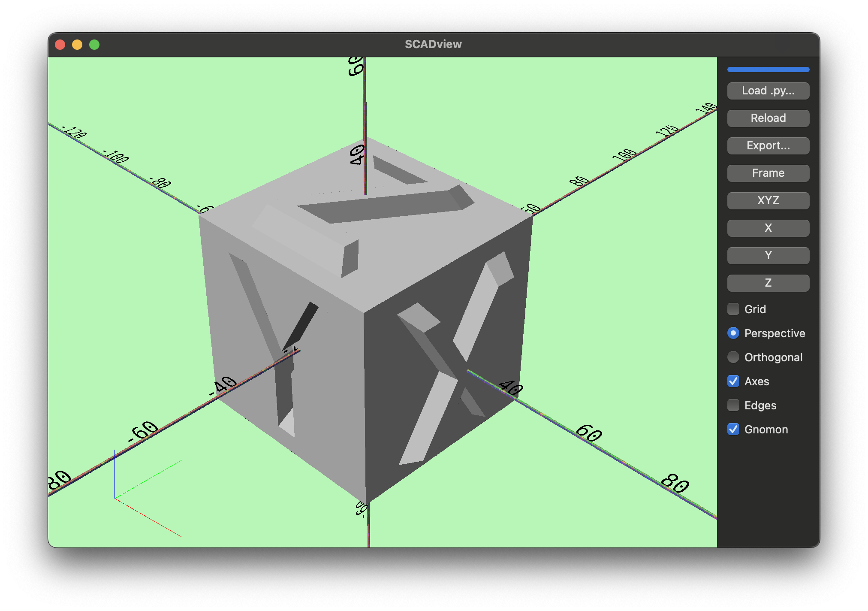Uncheck the Gnomon option
The height and width of the screenshot is (611, 868).
pos(733,429)
